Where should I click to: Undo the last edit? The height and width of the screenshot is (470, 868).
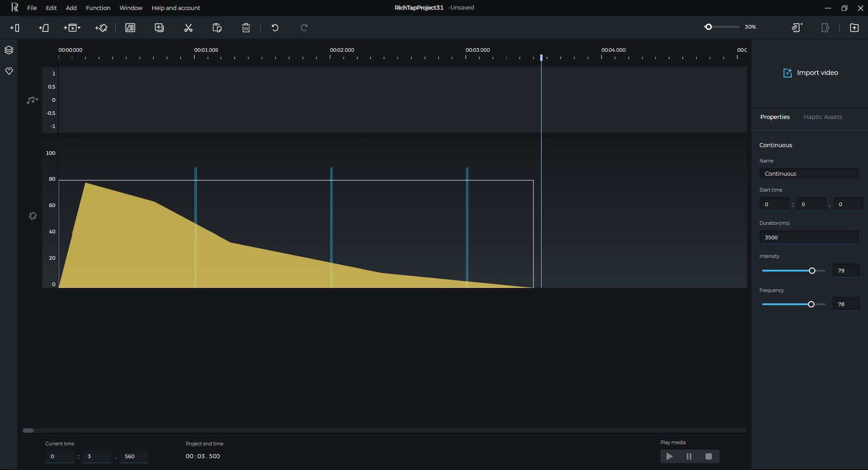point(275,28)
